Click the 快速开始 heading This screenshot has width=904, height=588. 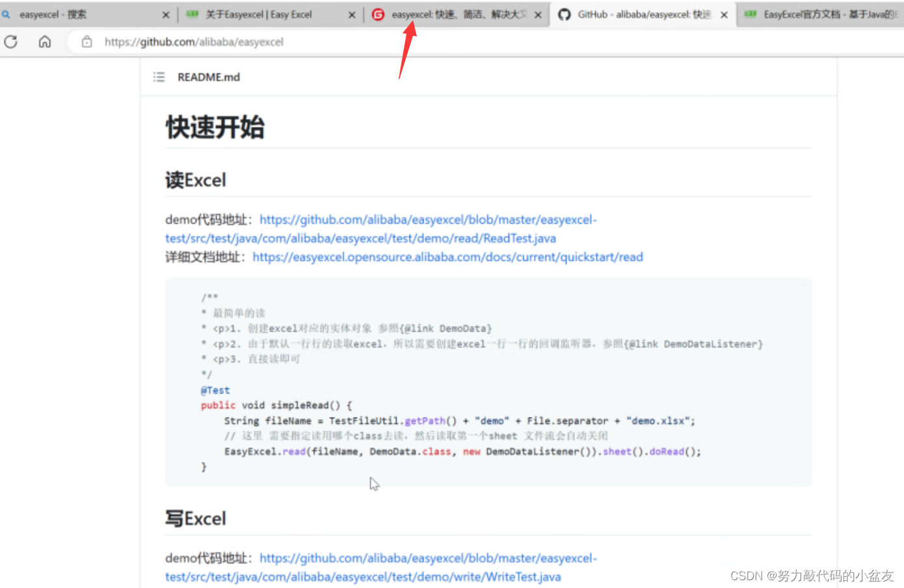(215, 127)
